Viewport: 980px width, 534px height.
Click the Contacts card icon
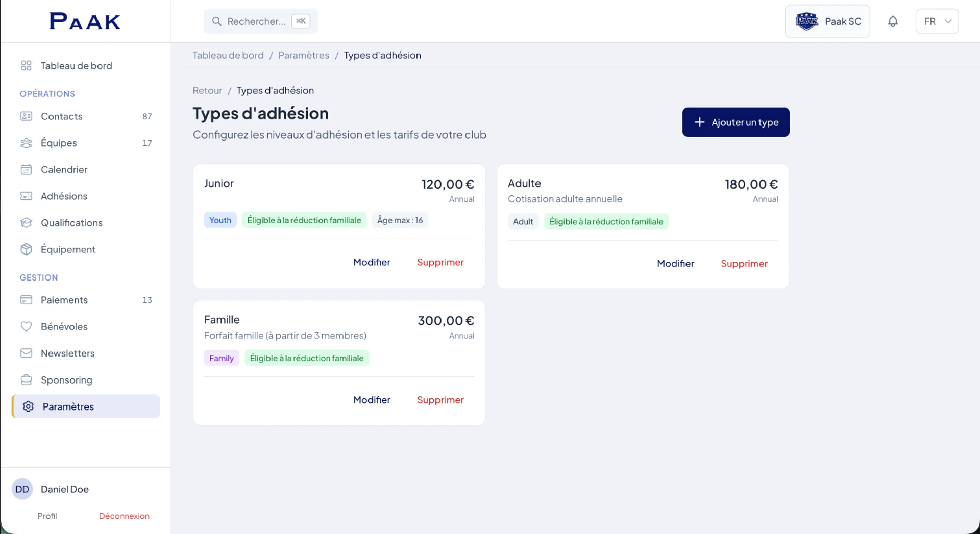[x=26, y=116]
